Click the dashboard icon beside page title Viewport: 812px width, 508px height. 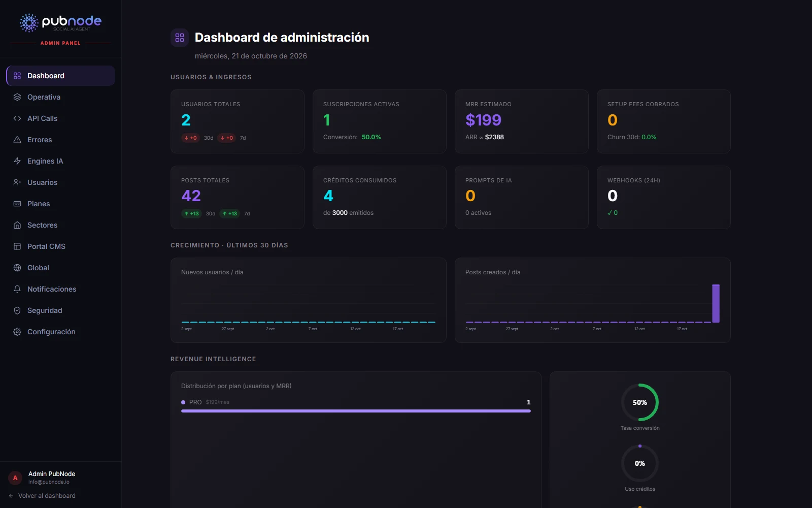tap(180, 38)
